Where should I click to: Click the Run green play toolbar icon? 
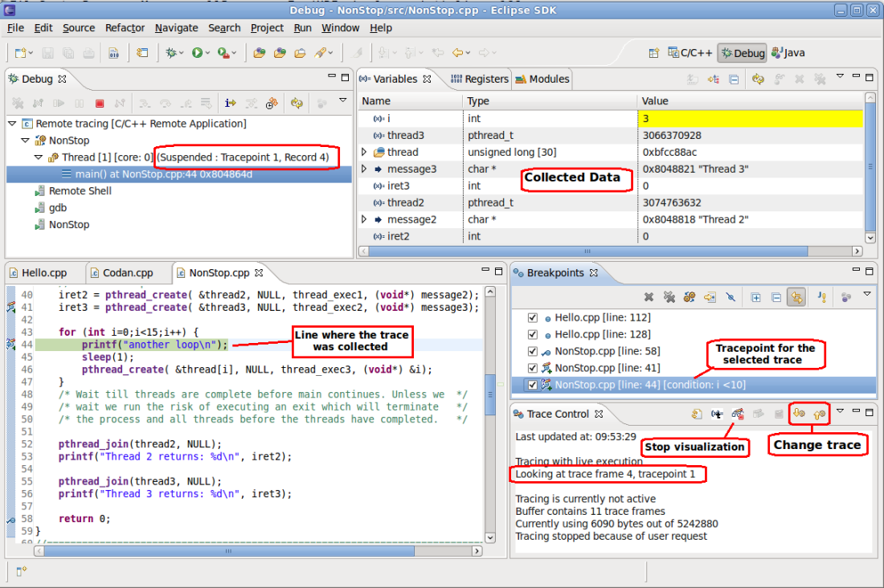pyautogui.click(x=197, y=53)
